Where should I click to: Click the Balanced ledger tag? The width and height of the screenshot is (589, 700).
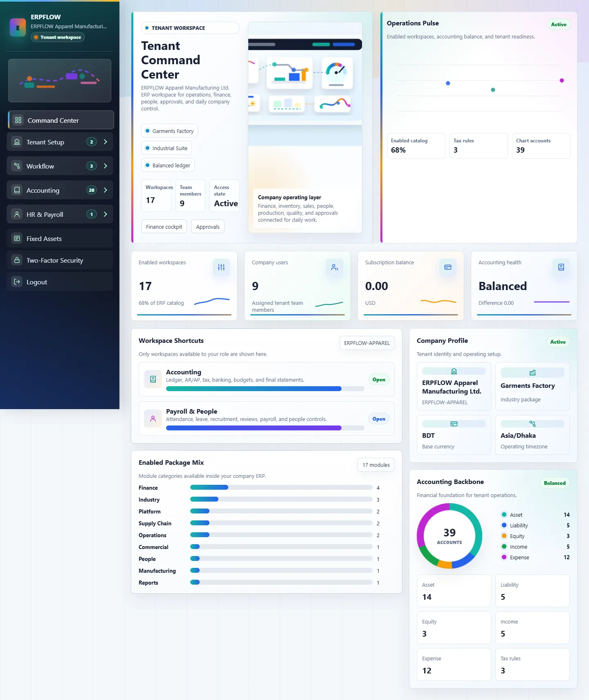pyautogui.click(x=168, y=165)
